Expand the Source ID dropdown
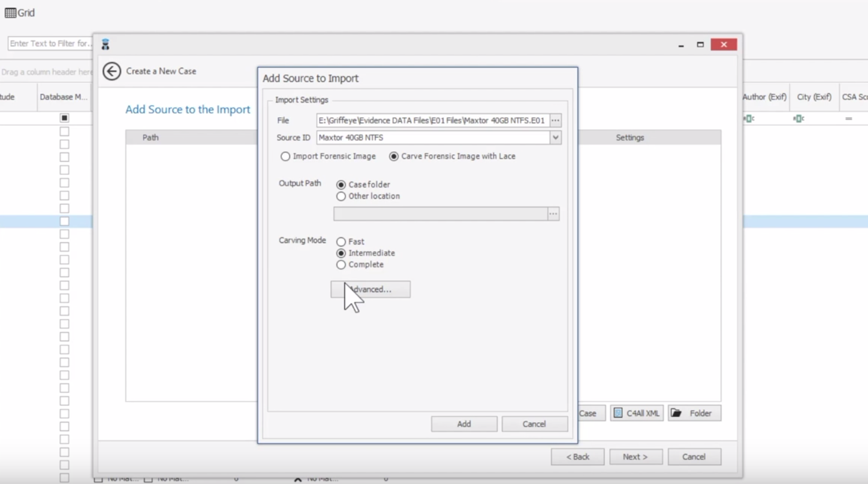 (x=555, y=138)
